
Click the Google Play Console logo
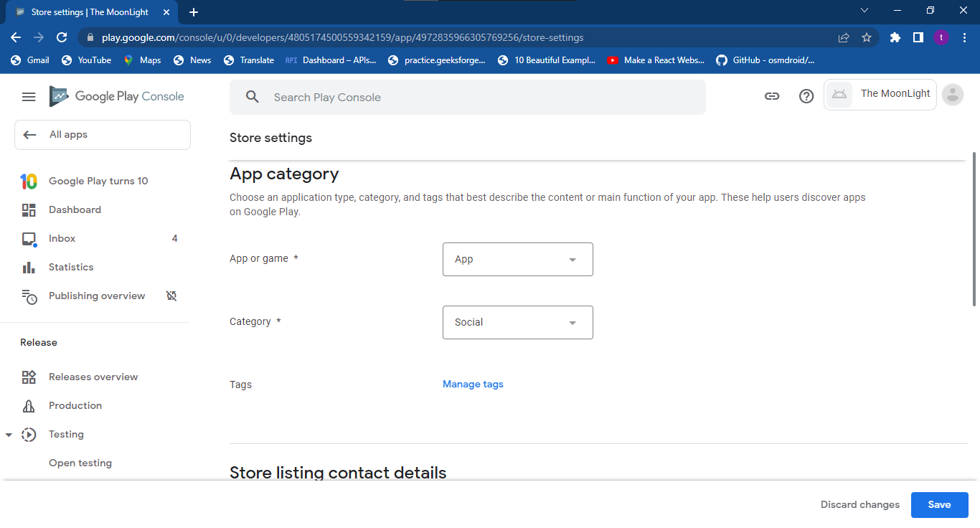pos(117,96)
